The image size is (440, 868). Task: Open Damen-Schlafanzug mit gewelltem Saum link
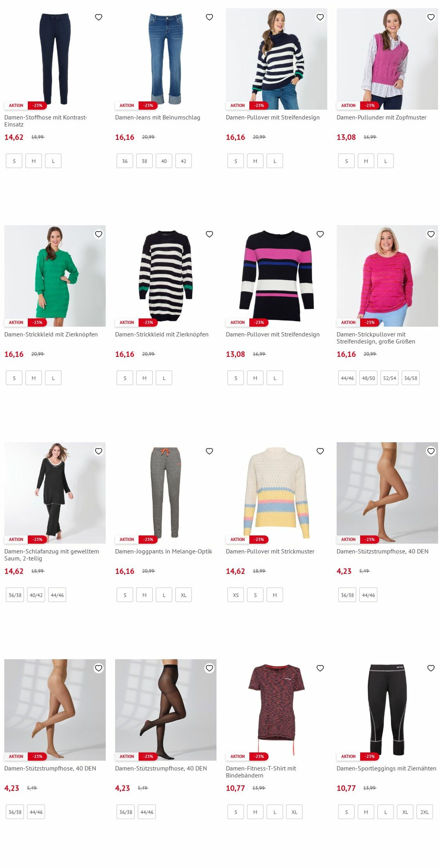[x=51, y=555]
